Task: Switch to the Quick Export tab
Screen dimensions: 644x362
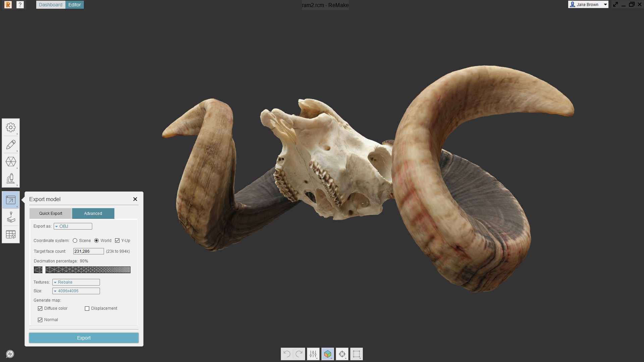Action: coord(50,213)
